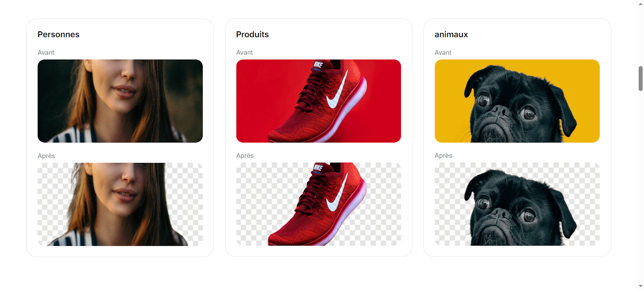Click the scrollbar down arrow
Screen dimensions: 644x290
[640, 286]
